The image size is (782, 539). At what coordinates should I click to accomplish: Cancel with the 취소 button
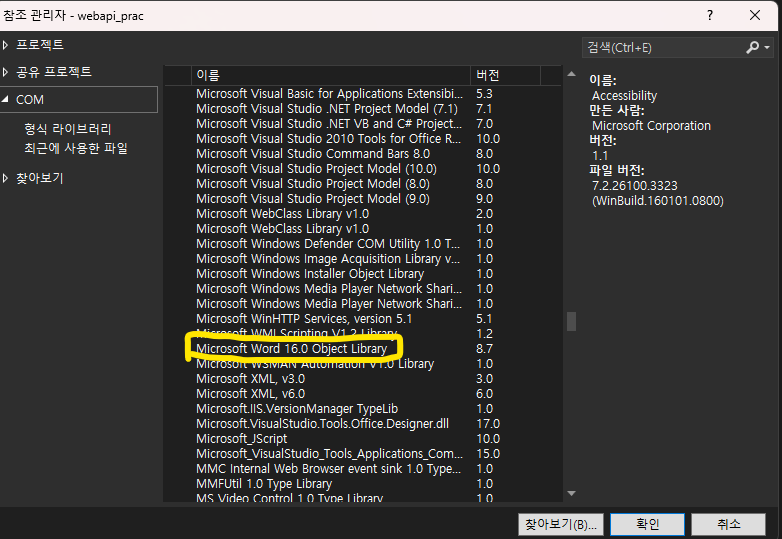pos(729,525)
